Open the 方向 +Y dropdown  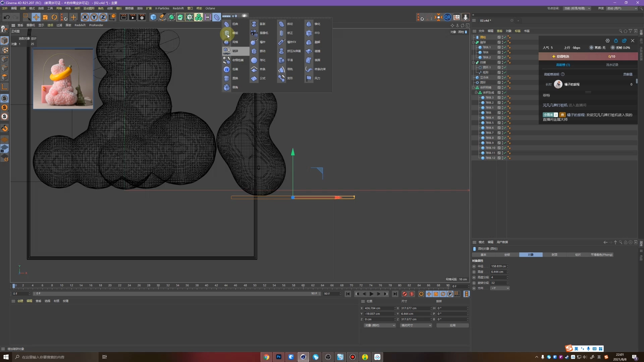click(x=500, y=288)
